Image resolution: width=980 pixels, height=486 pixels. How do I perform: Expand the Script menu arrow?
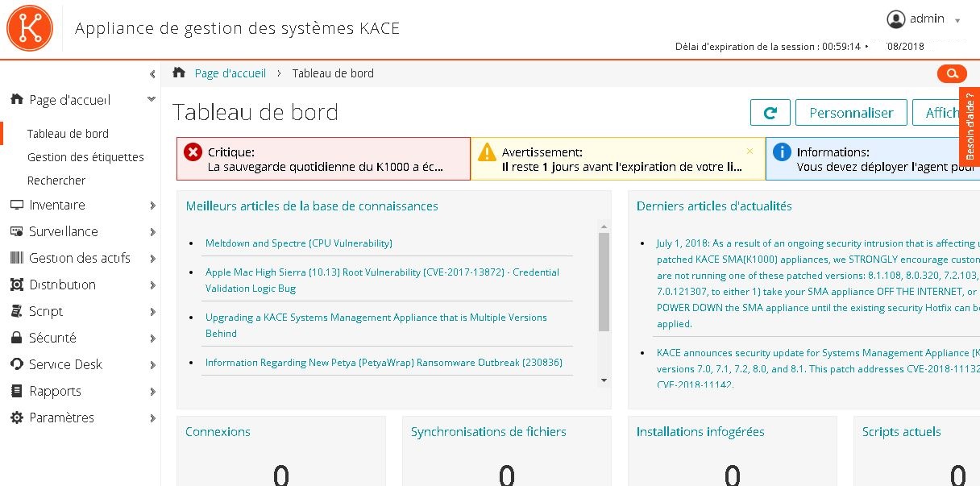tap(152, 312)
